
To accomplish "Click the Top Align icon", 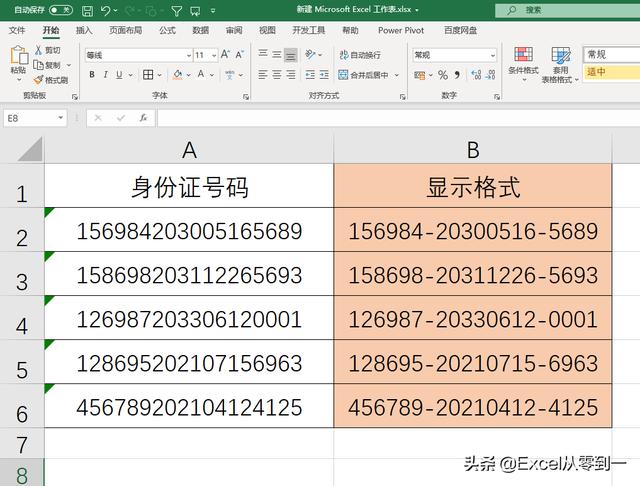I will 263,54.
